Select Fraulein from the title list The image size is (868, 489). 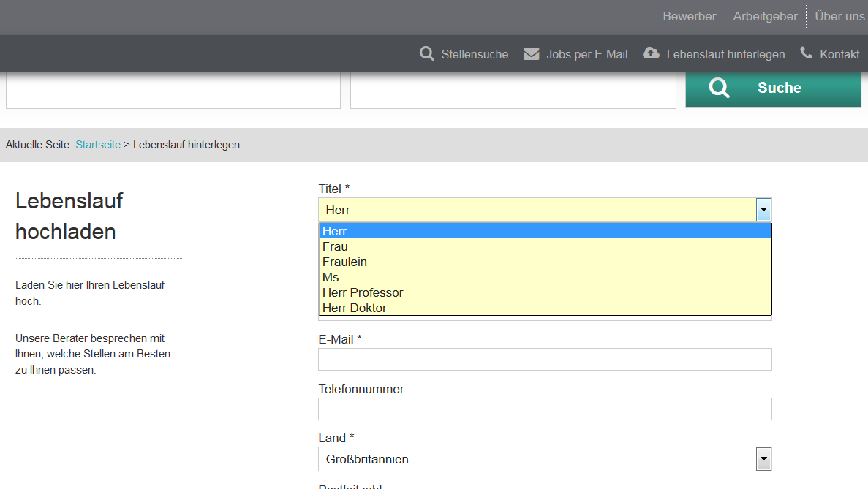pos(545,262)
